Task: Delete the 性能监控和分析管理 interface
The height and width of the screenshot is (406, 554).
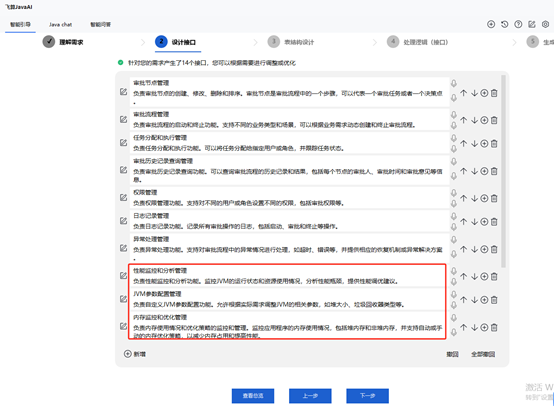Action: 494,276
